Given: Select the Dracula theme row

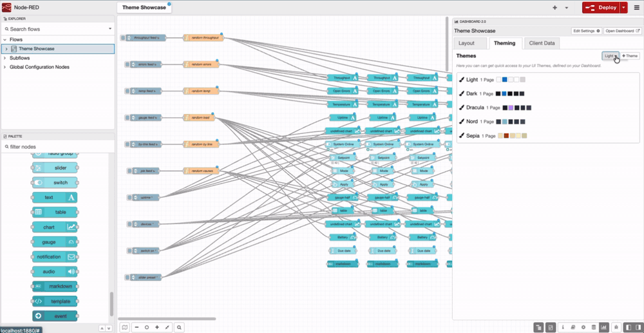Looking at the screenshot, I should pyautogui.click(x=548, y=108).
